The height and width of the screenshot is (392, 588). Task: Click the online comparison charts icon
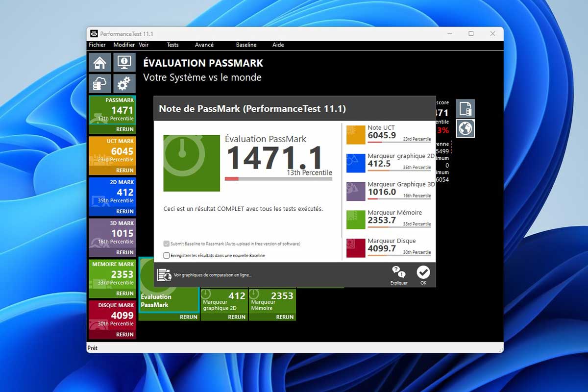tap(164, 275)
